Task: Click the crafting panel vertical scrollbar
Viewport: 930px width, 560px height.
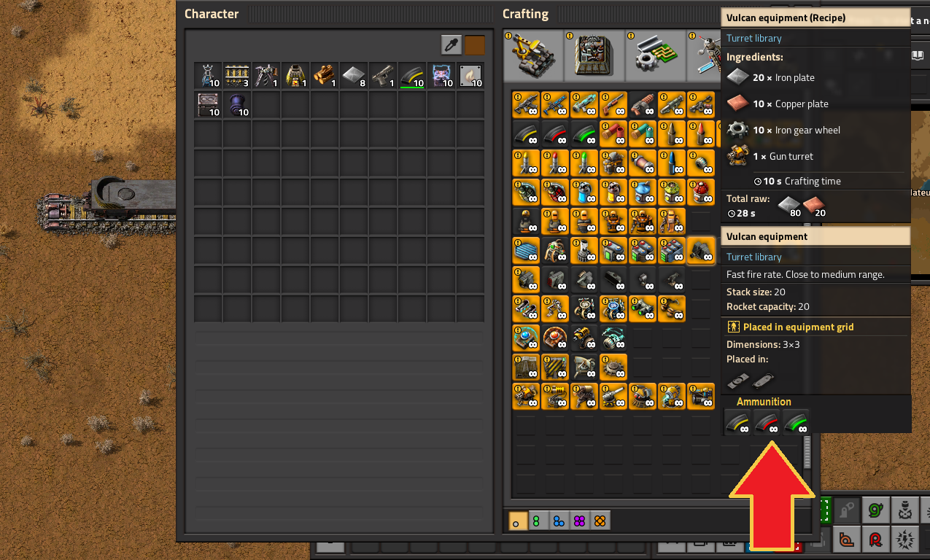Action: click(x=807, y=452)
